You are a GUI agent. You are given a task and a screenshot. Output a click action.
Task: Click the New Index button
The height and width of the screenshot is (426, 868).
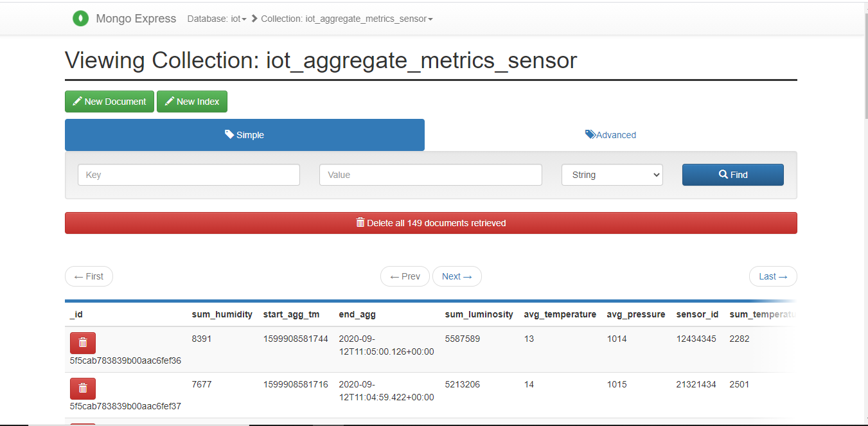coord(192,102)
